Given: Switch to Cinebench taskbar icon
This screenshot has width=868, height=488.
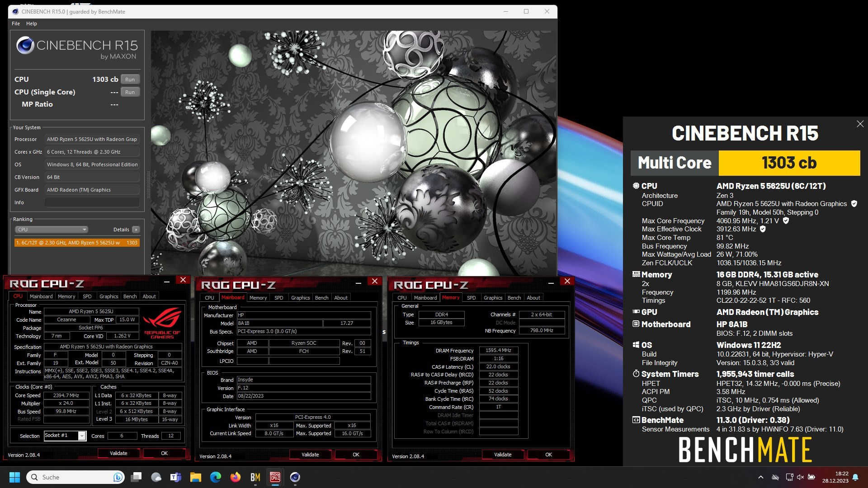Looking at the screenshot, I should click(x=295, y=477).
